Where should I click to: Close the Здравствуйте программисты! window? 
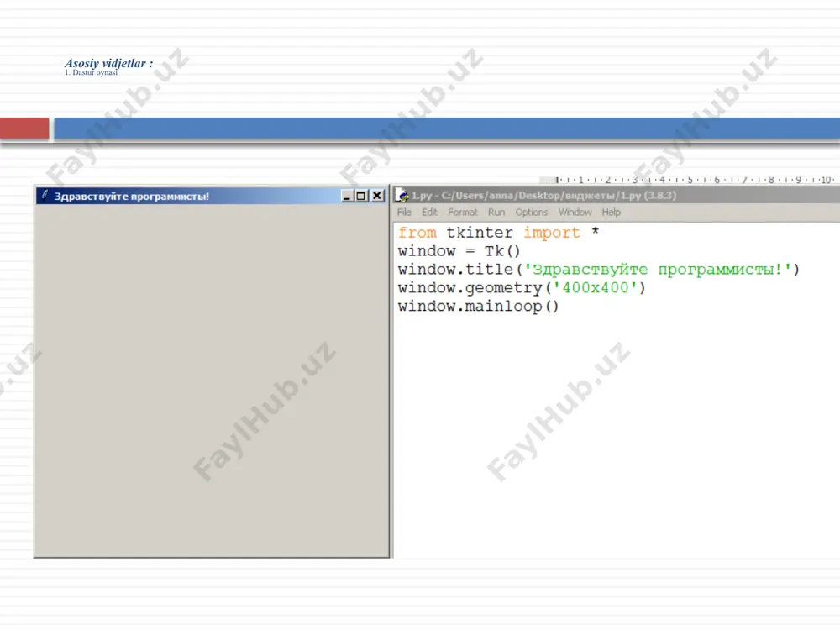coord(377,196)
